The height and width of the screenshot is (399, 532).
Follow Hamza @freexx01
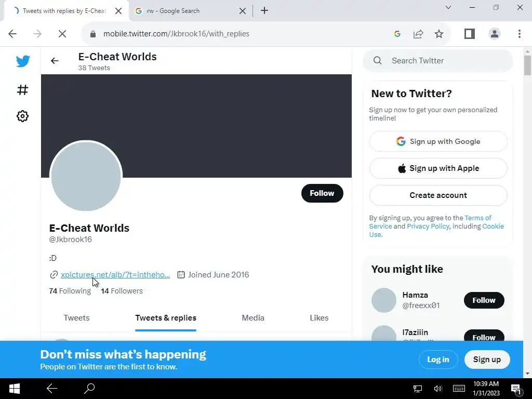484,300
